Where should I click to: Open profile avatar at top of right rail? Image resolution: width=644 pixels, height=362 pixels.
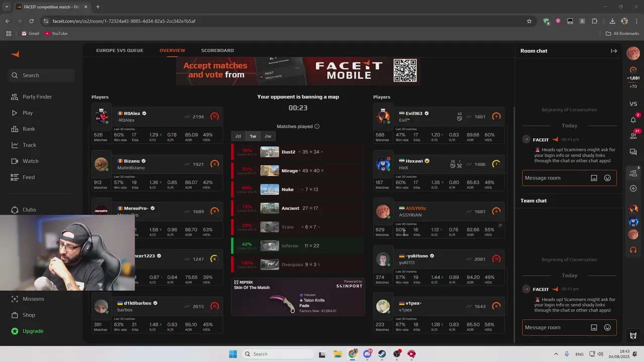coord(633,53)
